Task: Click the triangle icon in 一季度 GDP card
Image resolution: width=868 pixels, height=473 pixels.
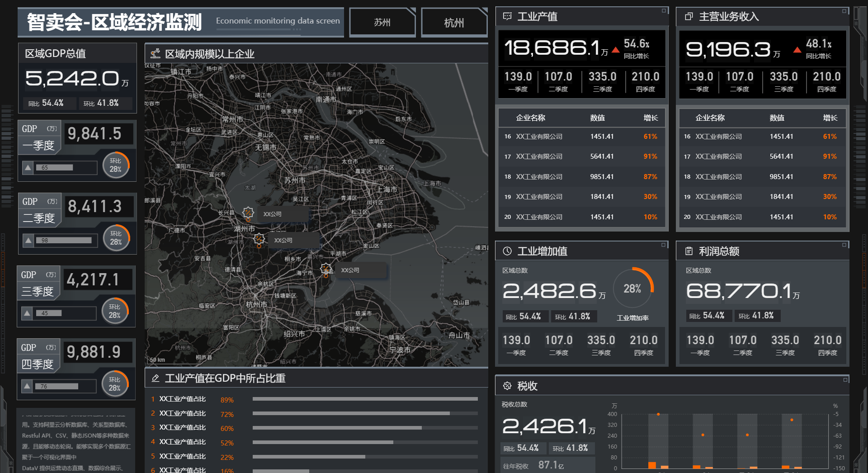Action: click(28, 168)
